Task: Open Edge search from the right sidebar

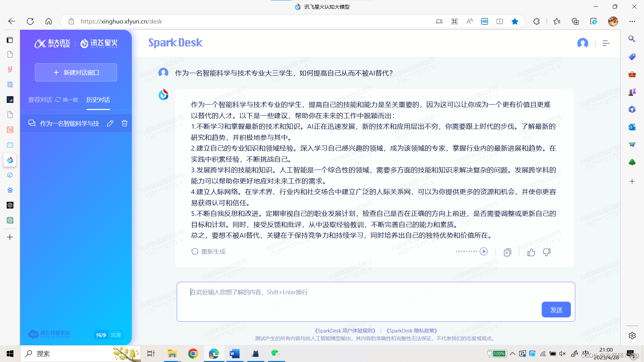Action: pyautogui.click(x=632, y=39)
